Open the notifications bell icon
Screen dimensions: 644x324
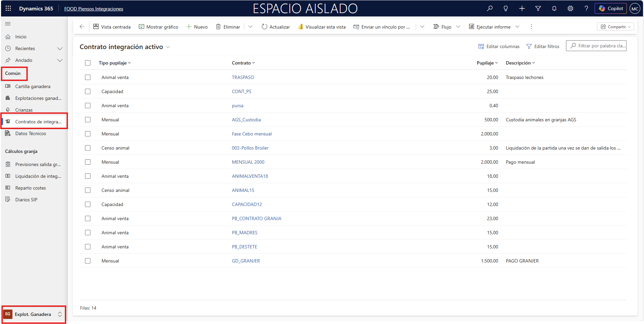554,8
